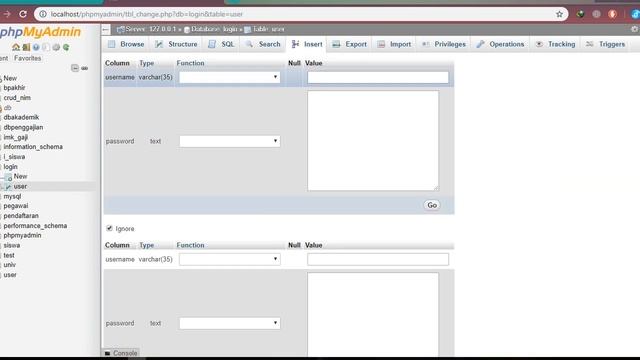Click the Privileges tab icon
The image size is (640, 360).
click(x=426, y=44)
